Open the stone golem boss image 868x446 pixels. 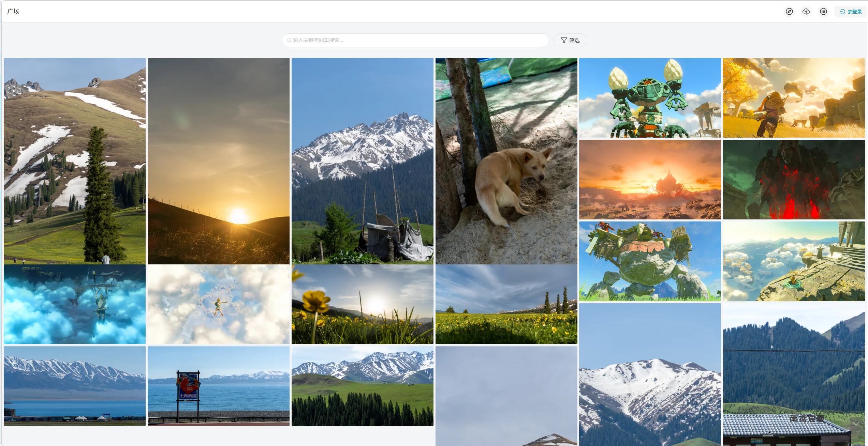pyautogui.click(x=650, y=261)
